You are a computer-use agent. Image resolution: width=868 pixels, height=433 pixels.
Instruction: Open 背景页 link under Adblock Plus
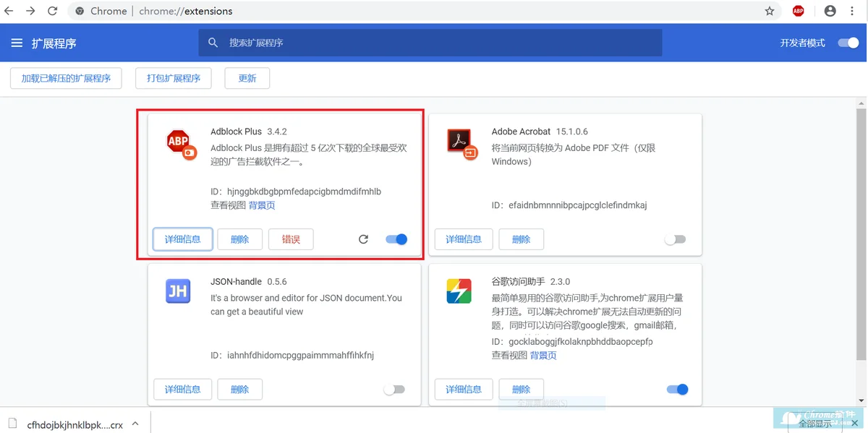pos(262,205)
